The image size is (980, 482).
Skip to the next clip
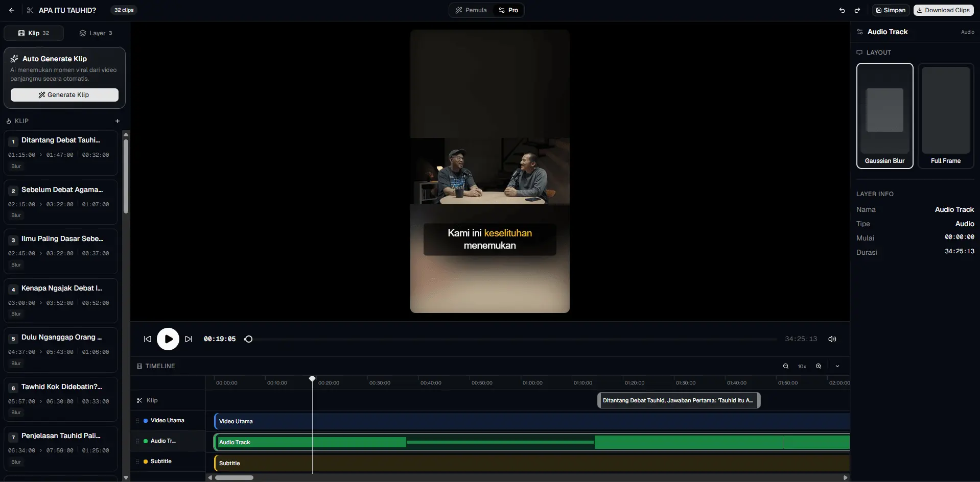[189, 339]
